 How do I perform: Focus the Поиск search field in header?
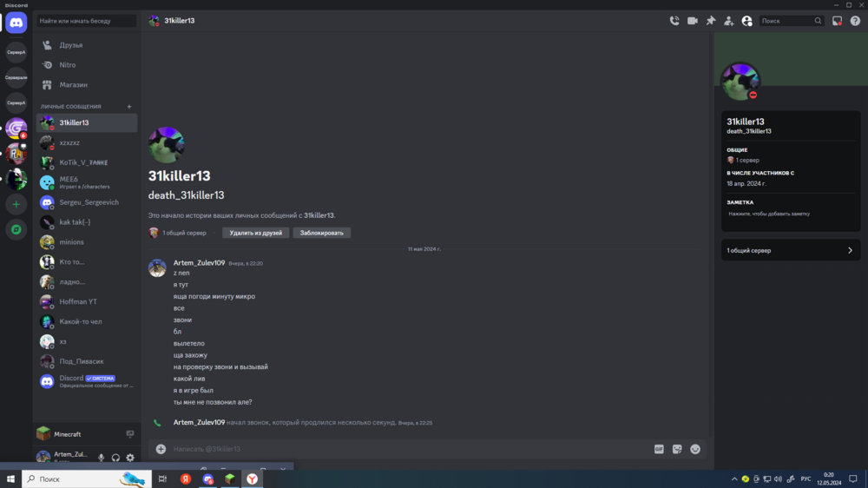click(x=791, y=21)
